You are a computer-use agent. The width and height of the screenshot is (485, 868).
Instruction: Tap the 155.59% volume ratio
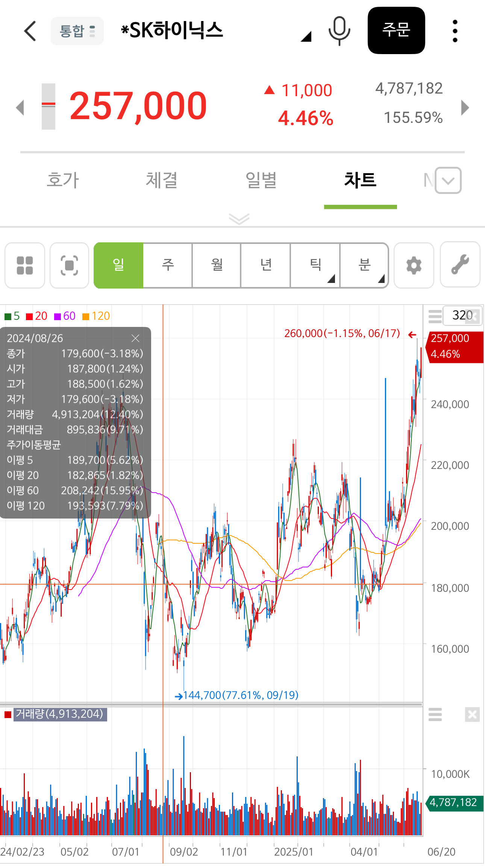413,118
